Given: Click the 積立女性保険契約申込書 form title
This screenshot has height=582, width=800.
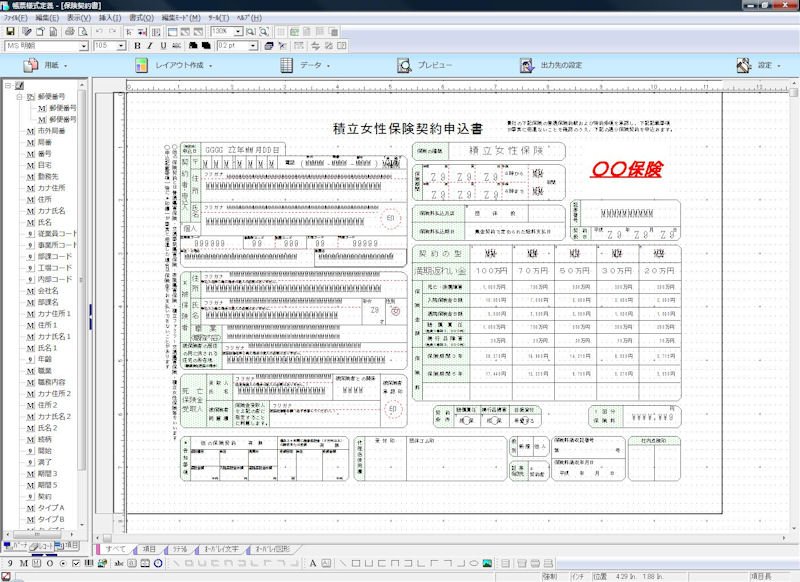Looking at the screenshot, I should tap(408, 128).
